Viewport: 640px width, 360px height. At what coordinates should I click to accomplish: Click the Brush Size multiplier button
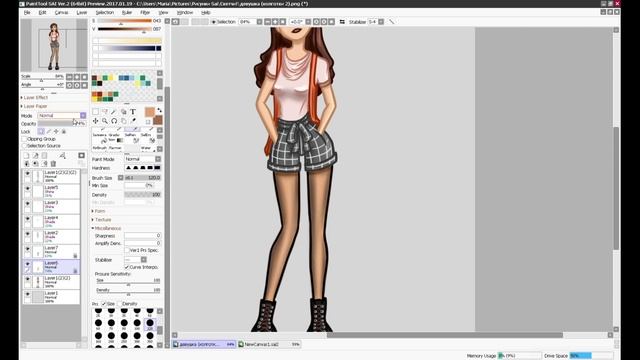(120, 178)
